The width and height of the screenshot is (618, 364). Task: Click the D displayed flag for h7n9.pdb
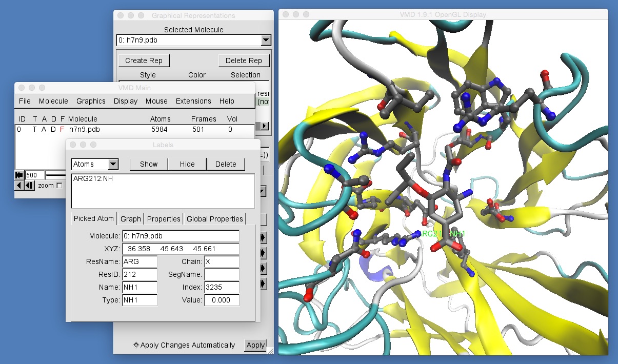(53, 129)
